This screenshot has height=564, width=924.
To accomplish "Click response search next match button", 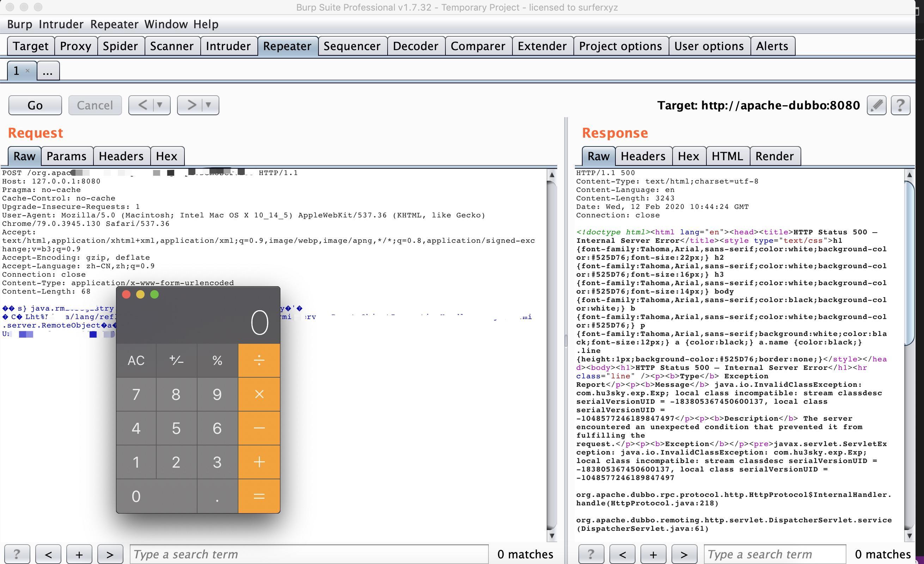I will tap(684, 554).
